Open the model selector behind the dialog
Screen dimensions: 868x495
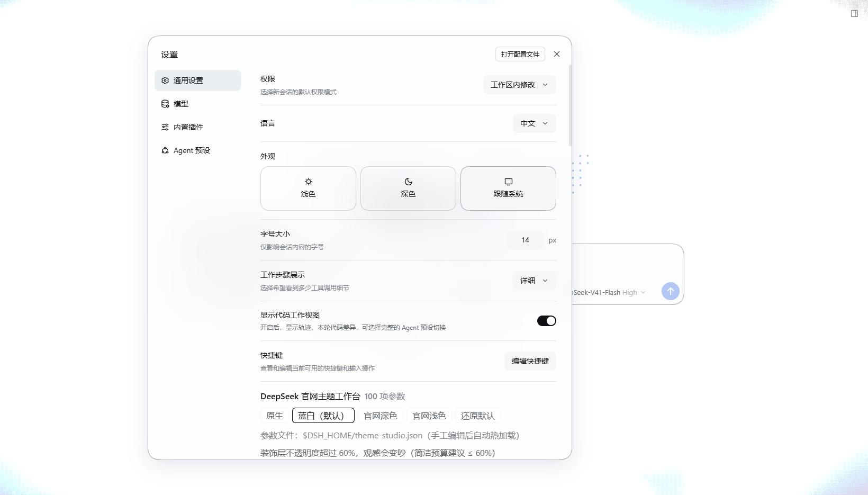click(609, 292)
